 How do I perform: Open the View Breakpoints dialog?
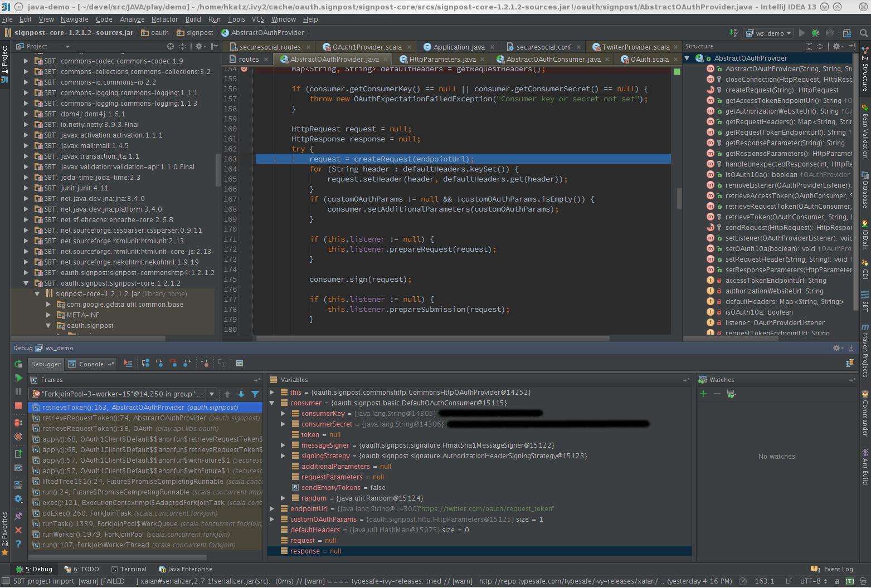pos(18,423)
